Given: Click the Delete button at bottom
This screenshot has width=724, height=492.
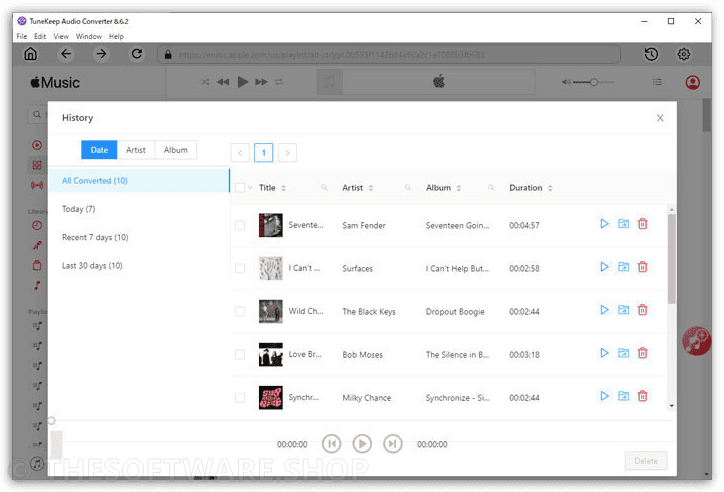Looking at the screenshot, I should click(646, 461).
